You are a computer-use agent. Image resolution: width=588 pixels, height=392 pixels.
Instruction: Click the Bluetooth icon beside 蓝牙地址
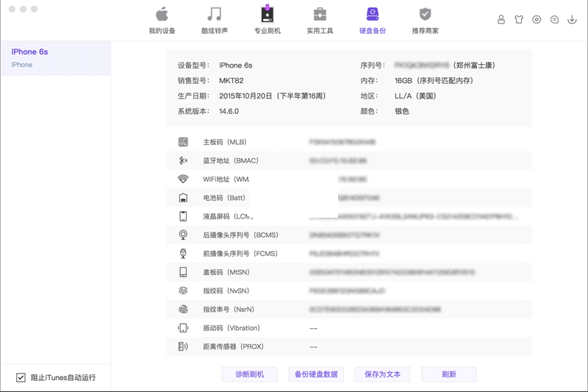(x=183, y=160)
